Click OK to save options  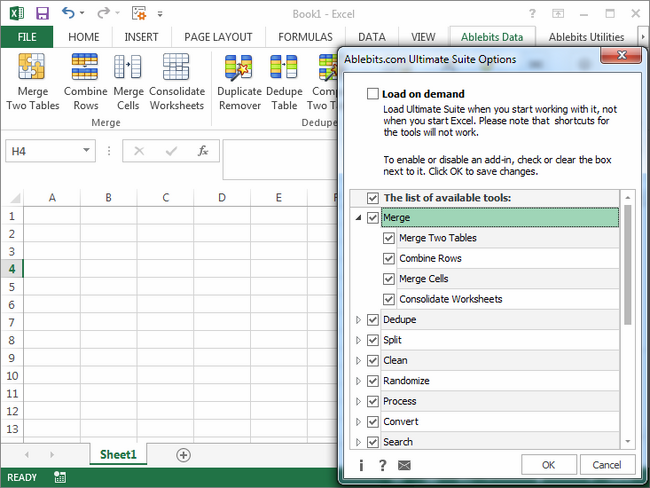tap(548, 465)
